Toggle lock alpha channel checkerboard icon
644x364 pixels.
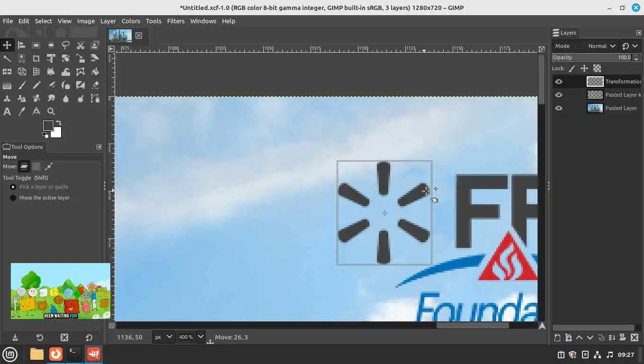pos(597,68)
